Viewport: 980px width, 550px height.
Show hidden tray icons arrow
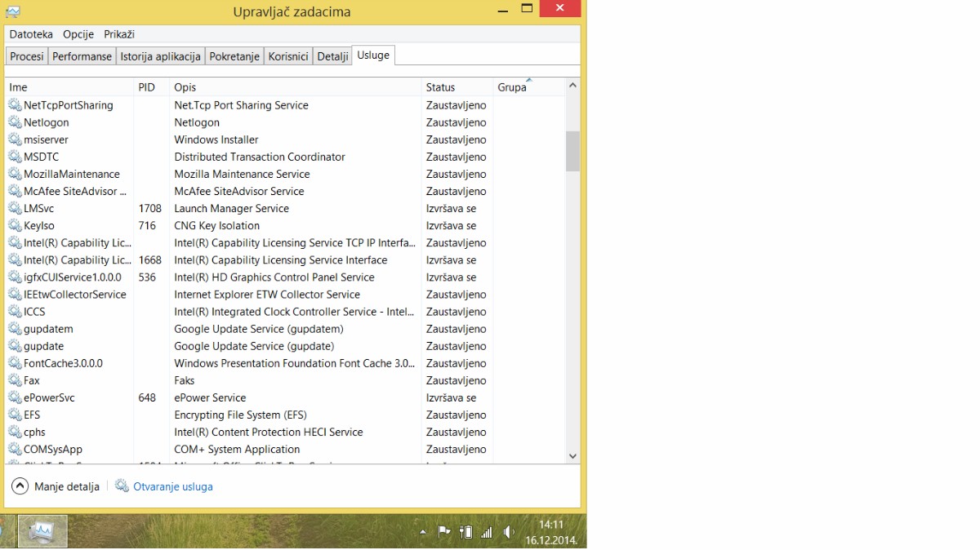tap(422, 532)
